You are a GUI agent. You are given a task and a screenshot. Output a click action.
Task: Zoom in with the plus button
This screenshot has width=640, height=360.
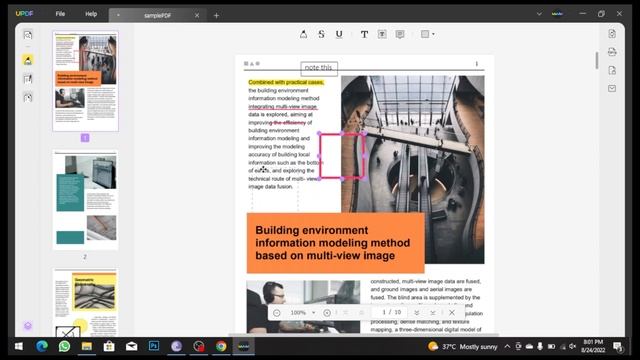click(x=327, y=313)
